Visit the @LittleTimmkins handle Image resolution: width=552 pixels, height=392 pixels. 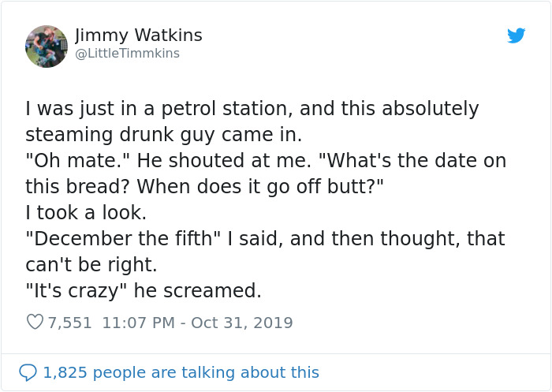point(127,54)
